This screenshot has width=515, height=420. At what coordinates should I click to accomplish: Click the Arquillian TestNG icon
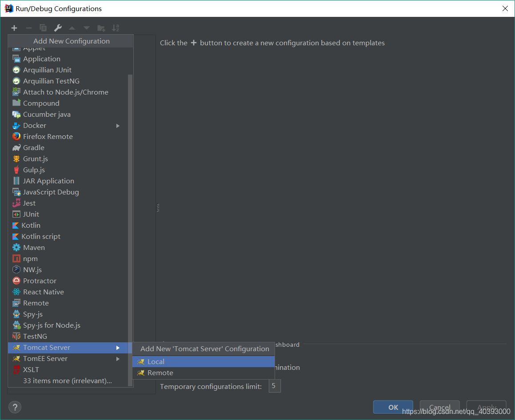click(16, 81)
